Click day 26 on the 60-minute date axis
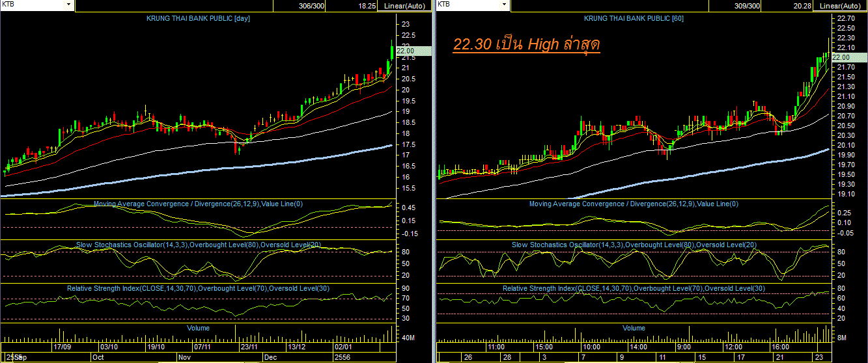This screenshot has height=363, width=868. (x=468, y=357)
